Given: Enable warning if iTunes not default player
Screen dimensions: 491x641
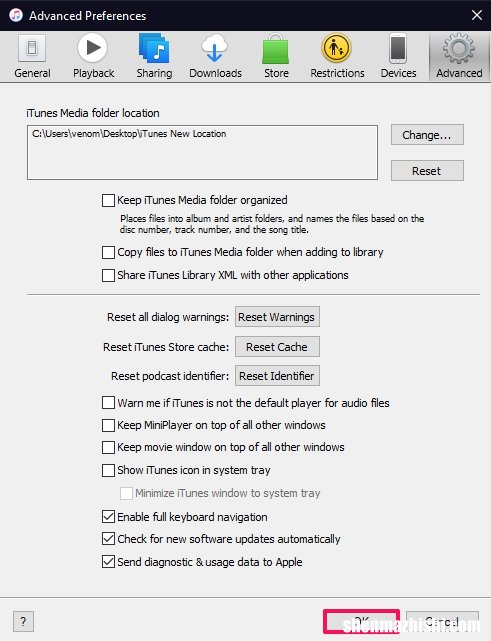Looking at the screenshot, I should point(108,403).
